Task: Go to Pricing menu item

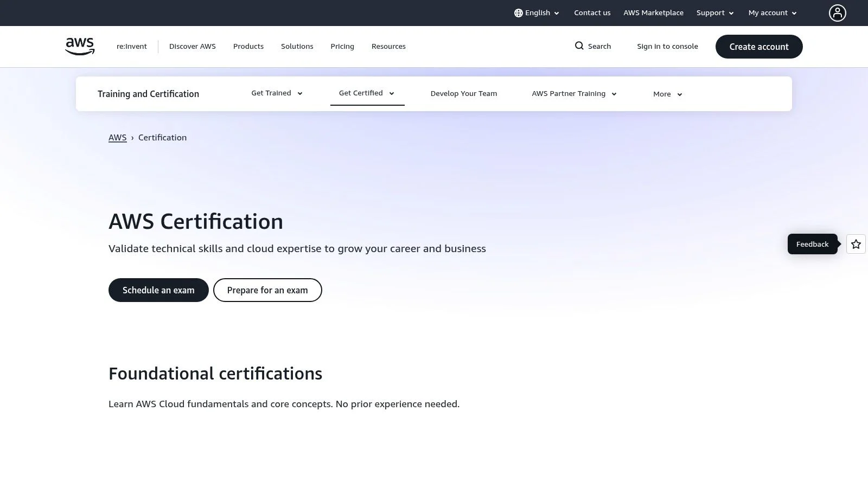Action: pos(342,47)
